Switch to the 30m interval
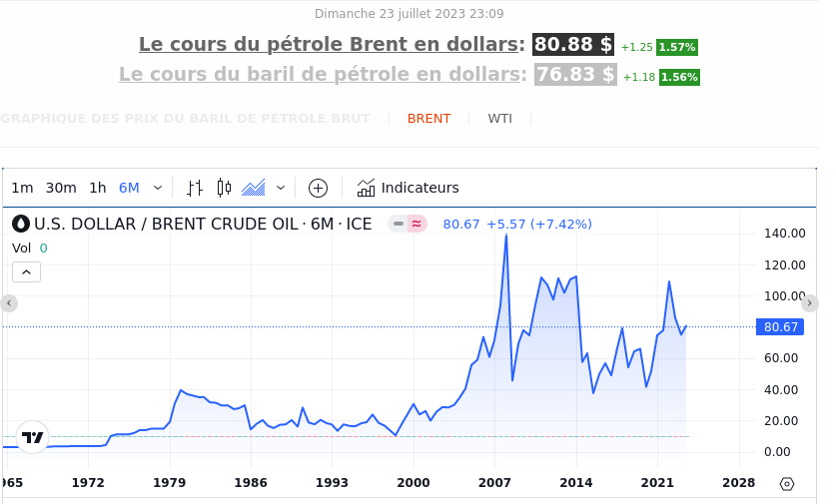This screenshot has height=504, width=836. point(61,188)
